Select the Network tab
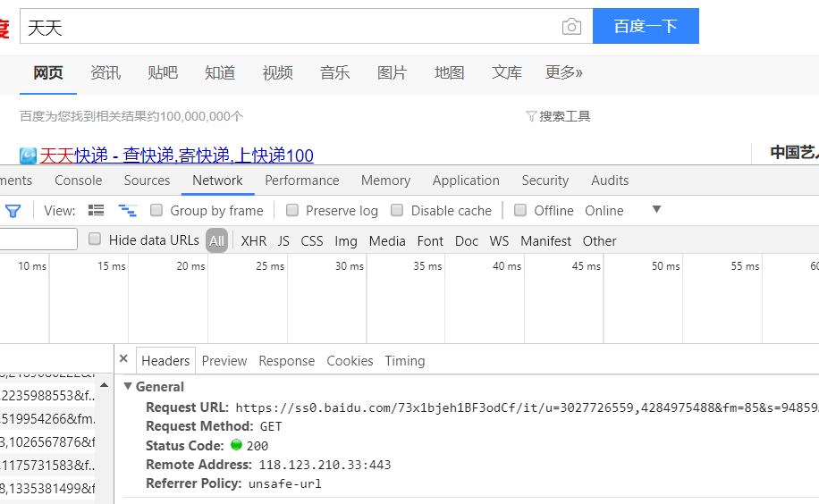Screen dimensions: 819x504 [217, 181]
